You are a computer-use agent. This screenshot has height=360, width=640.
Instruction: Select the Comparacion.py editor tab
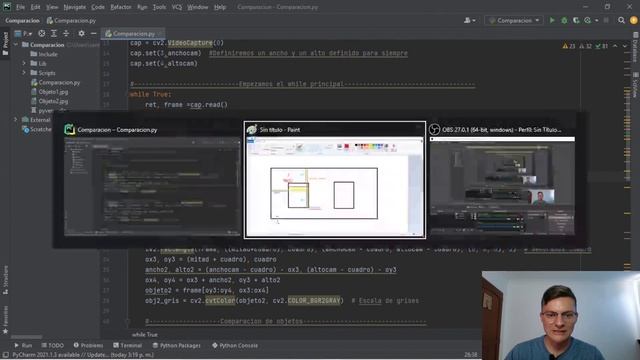coord(133,33)
